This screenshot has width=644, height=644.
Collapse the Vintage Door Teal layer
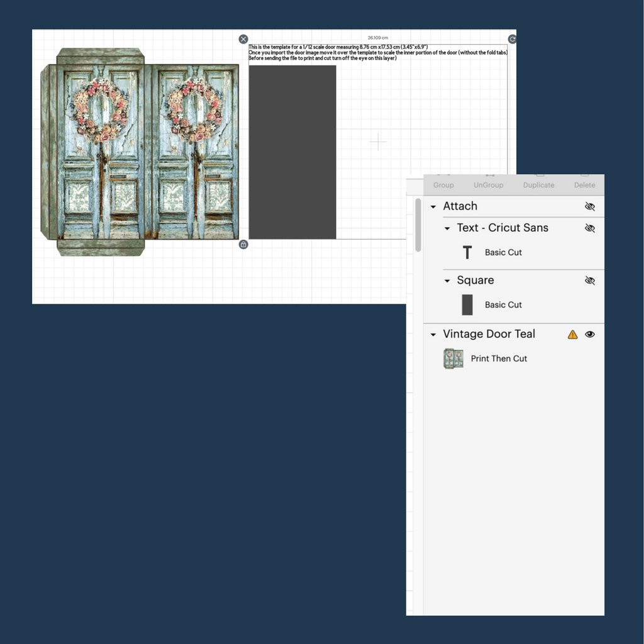(433, 335)
